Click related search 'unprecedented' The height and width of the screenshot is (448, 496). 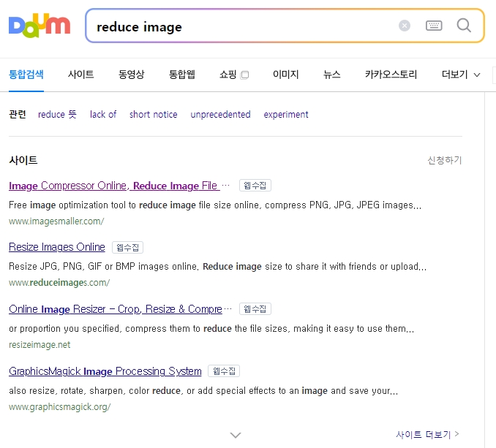pyautogui.click(x=220, y=114)
